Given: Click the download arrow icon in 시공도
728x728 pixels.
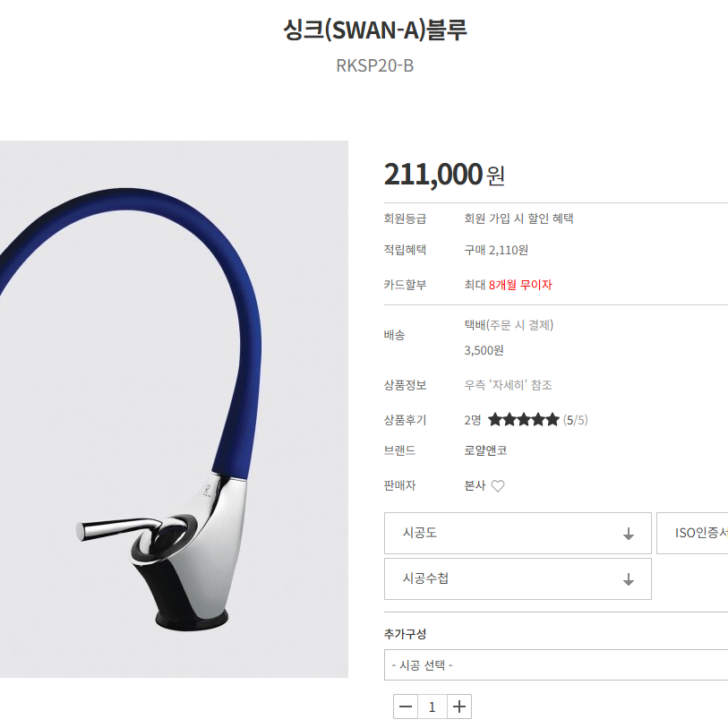Looking at the screenshot, I should pyautogui.click(x=629, y=534).
